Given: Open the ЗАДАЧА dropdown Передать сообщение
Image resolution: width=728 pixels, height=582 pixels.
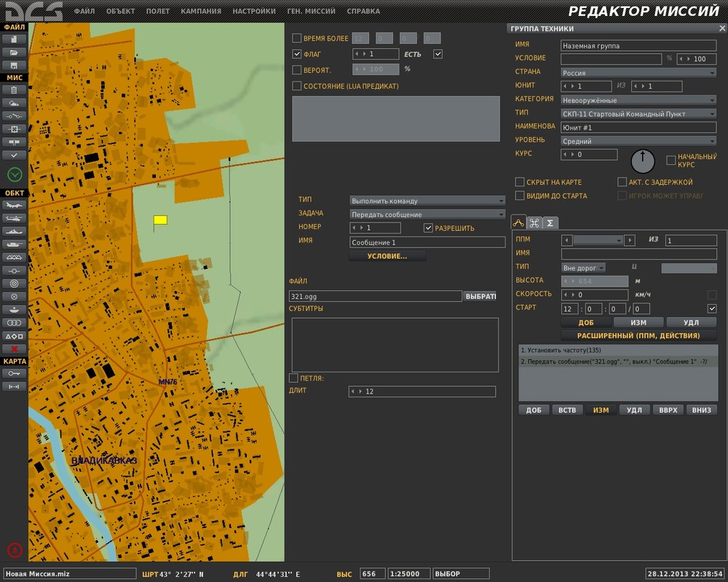Looking at the screenshot, I should [x=427, y=215].
